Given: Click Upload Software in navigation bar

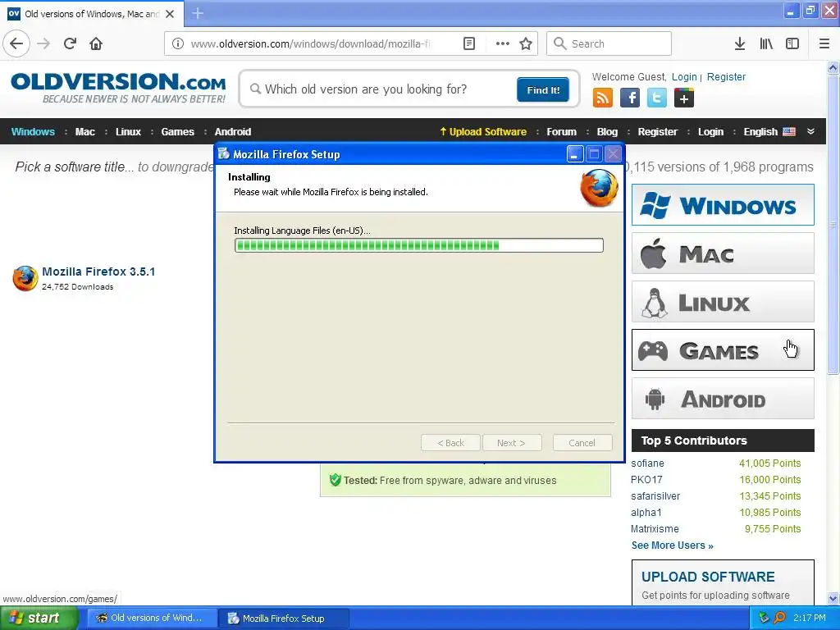Looking at the screenshot, I should point(483,132).
